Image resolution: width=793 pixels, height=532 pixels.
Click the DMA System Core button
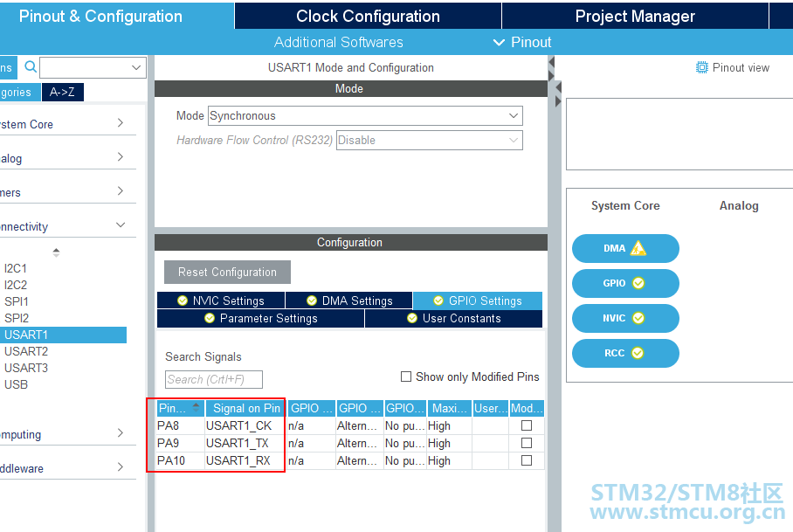click(625, 248)
